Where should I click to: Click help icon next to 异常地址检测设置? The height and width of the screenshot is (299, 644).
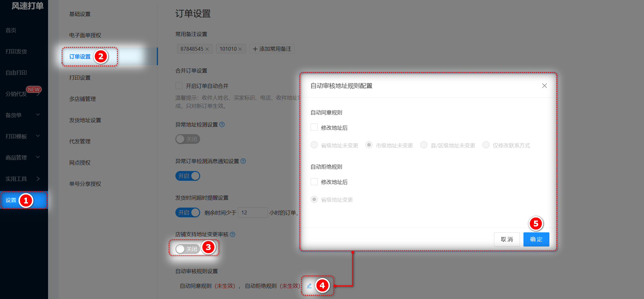[x=222, y=124]
